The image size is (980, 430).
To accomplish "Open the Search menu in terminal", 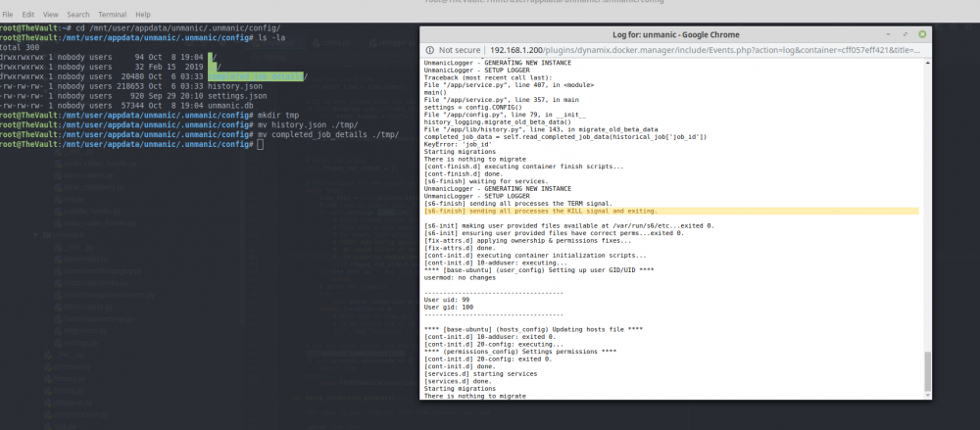I will pyautogui.click(x=78, y=15).
